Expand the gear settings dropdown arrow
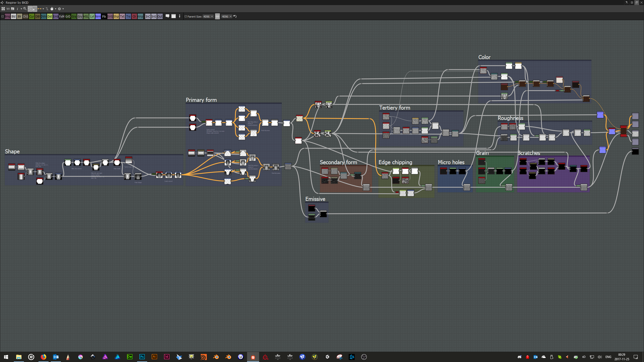The image size is (644, 362). (x=63, y=9)
